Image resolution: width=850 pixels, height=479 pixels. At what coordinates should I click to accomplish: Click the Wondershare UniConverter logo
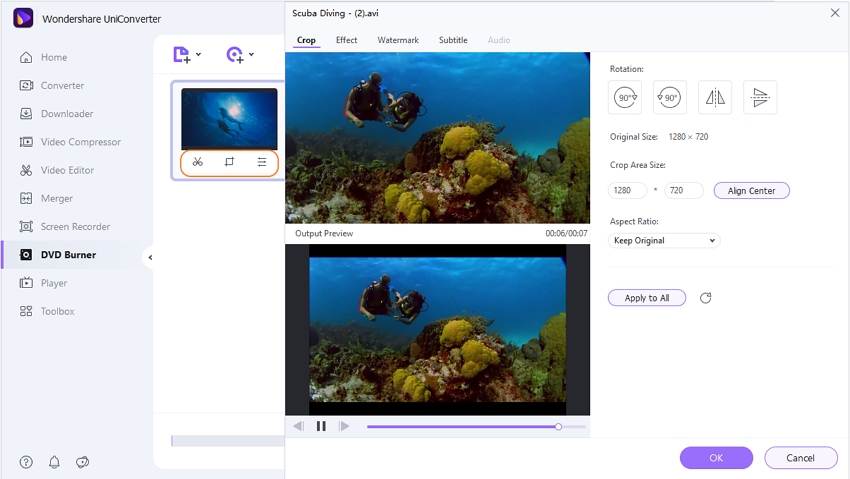(23, 18)
